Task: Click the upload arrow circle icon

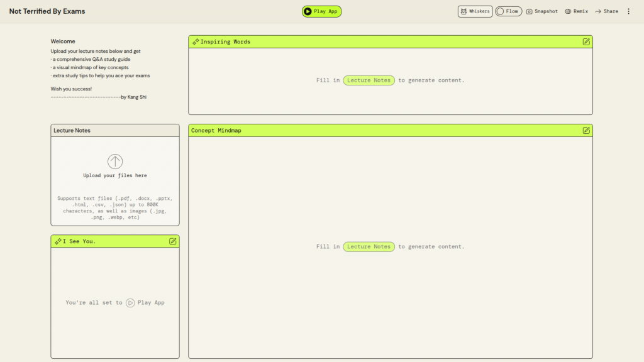Action: pos(115,162)
